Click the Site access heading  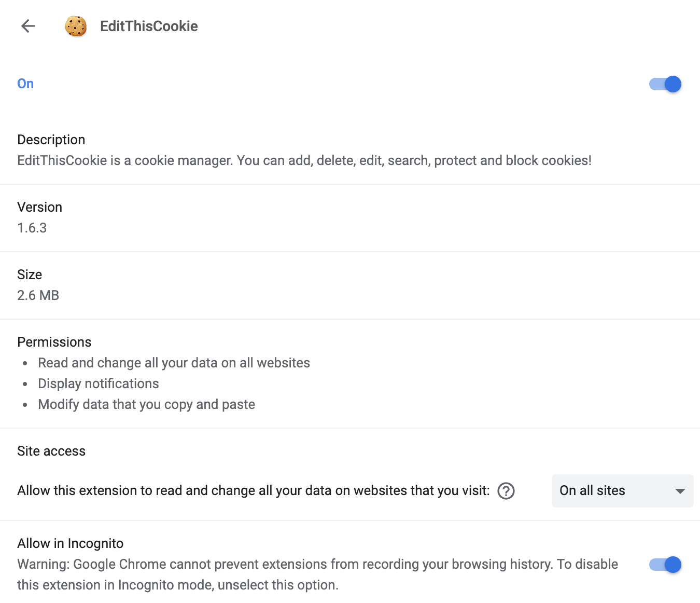51,451
